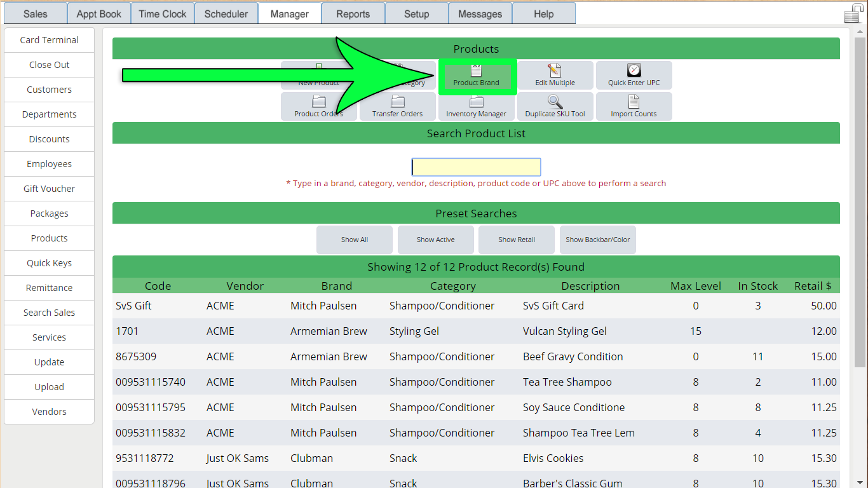The width and height of the screenshot is (868, 488).
Task: Click the Code column header
Action: [158, 286]
